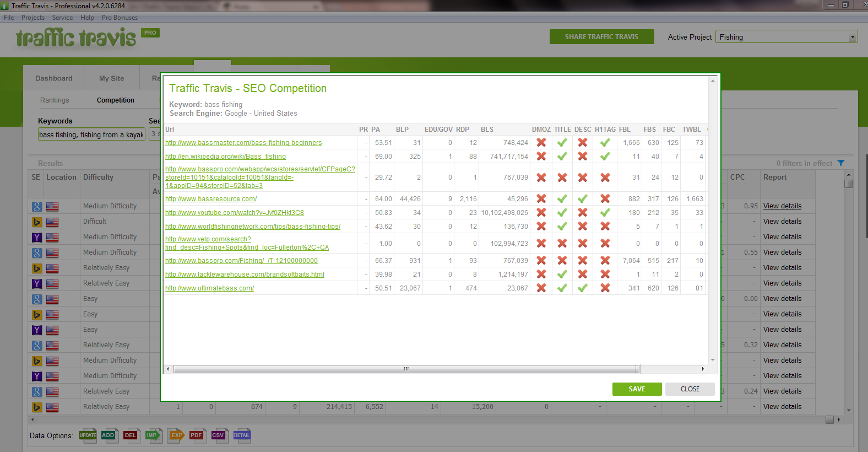Click the SHARE TRAFFIC TRAVIS button
The height and width of the screenshot is (452, 868).
pyautogui.click(x=601, y=37)
